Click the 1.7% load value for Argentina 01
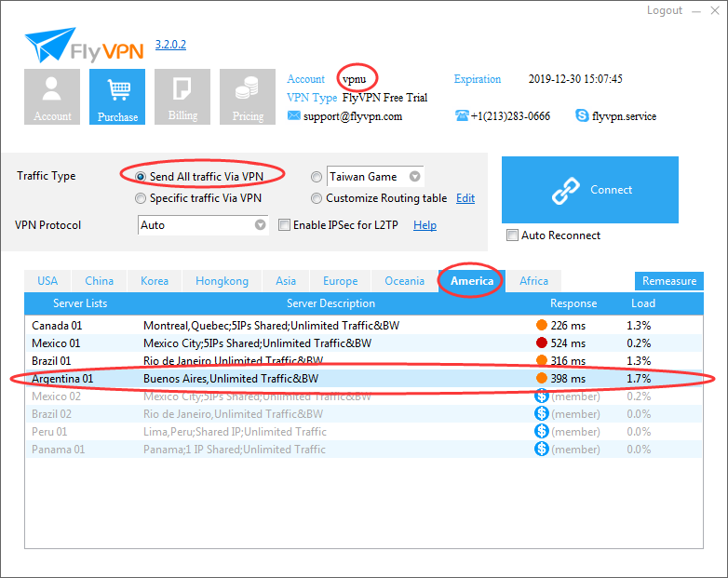 click(639, 379)
